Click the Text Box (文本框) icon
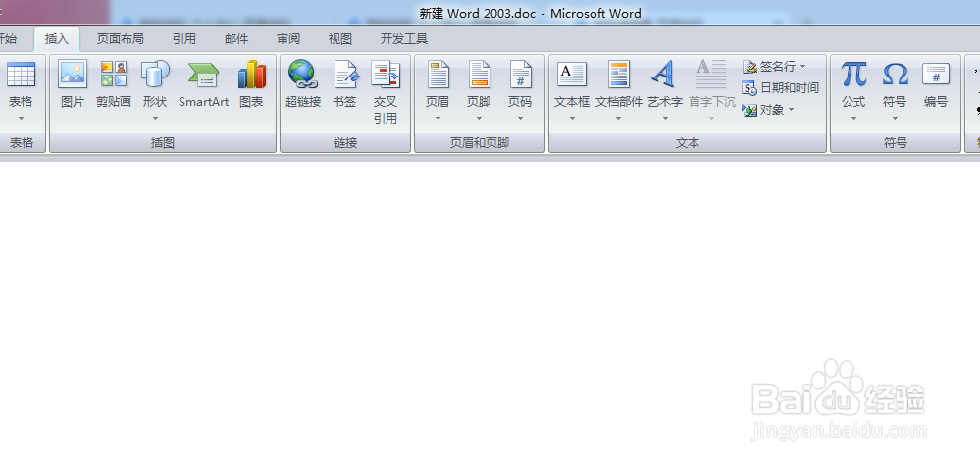Viewport: 980px width, 464px height. click(571, 75)
